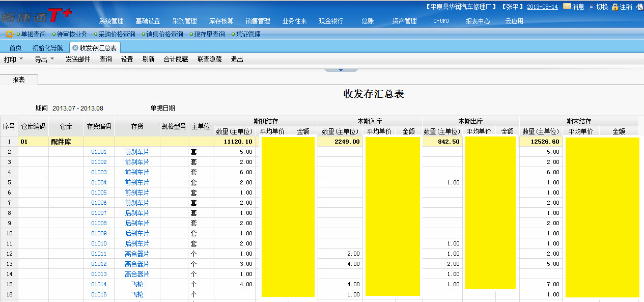The image size is (644, 302).
Task: Click the tool icon at the top-right corner
Action: coord(639,7)
